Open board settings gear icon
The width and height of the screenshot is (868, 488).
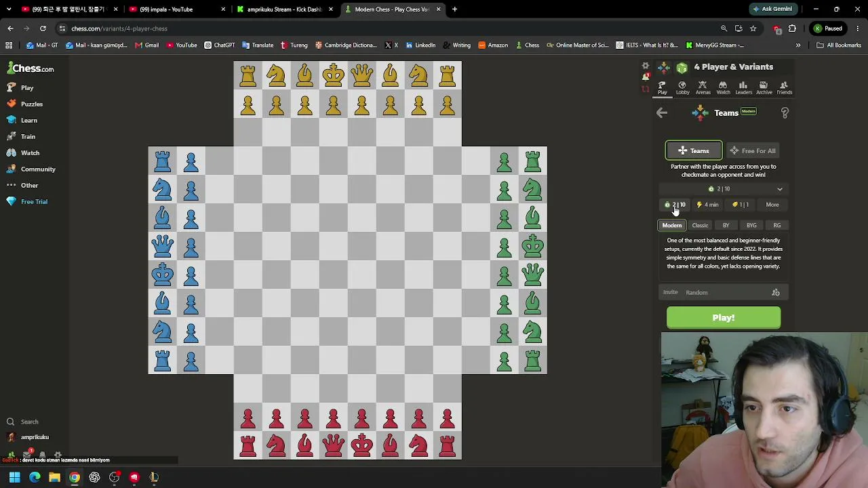point(646,66)
